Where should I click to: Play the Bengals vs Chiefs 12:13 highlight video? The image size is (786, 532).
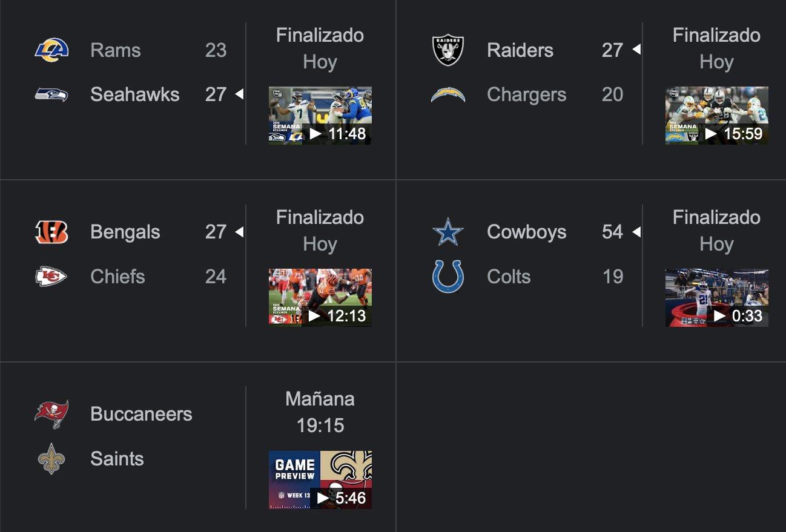pyautogui.click(x=320, y=298)
